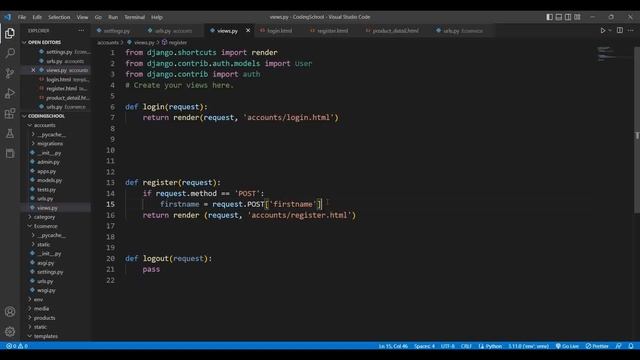Open the Source Control view
This screenshot has width=640, height=360.
(x=10, y=73)
